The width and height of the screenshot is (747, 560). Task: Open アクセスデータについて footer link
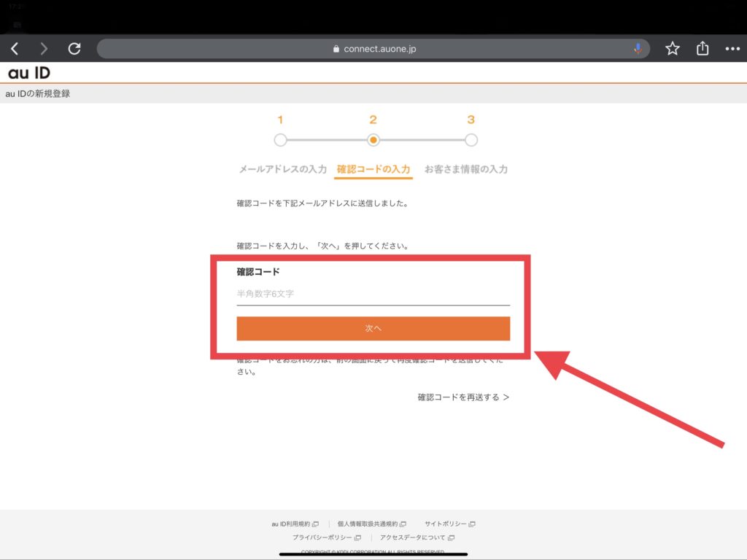click(x=417, y=537)
